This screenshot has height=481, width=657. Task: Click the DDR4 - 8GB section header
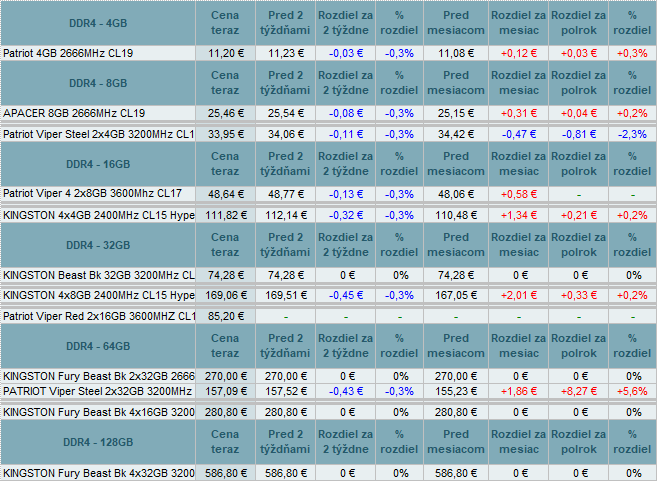coord(98,83)
